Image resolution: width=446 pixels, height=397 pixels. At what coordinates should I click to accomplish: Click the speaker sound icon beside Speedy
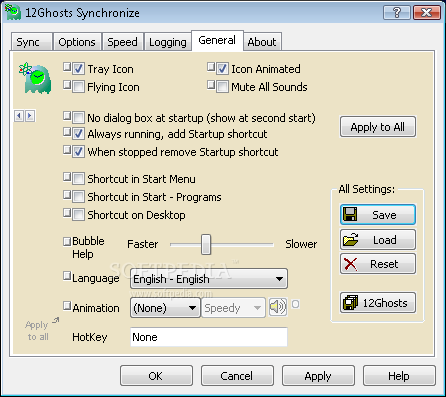pyautogui.click(x=278, y=307)
